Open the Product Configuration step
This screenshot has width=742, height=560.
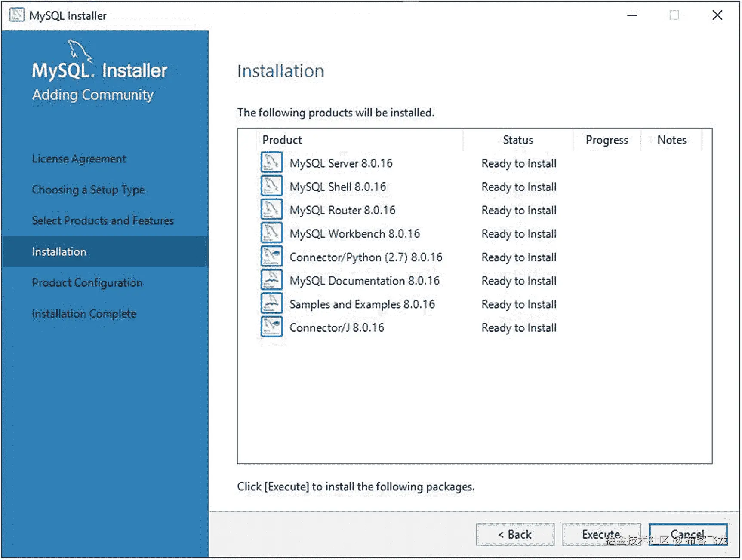pos(87,282)
